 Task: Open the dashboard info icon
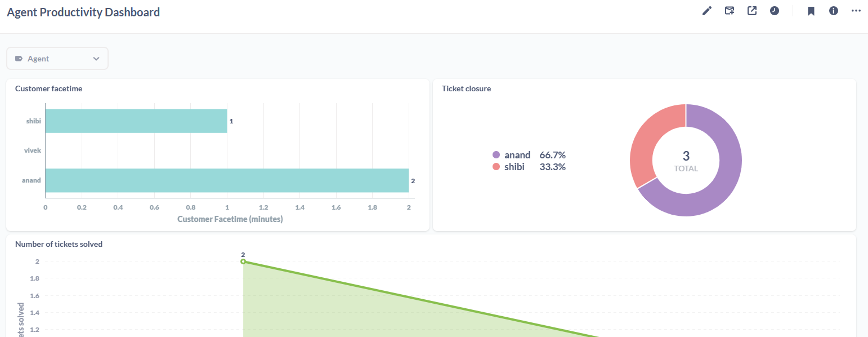(833, 11)
